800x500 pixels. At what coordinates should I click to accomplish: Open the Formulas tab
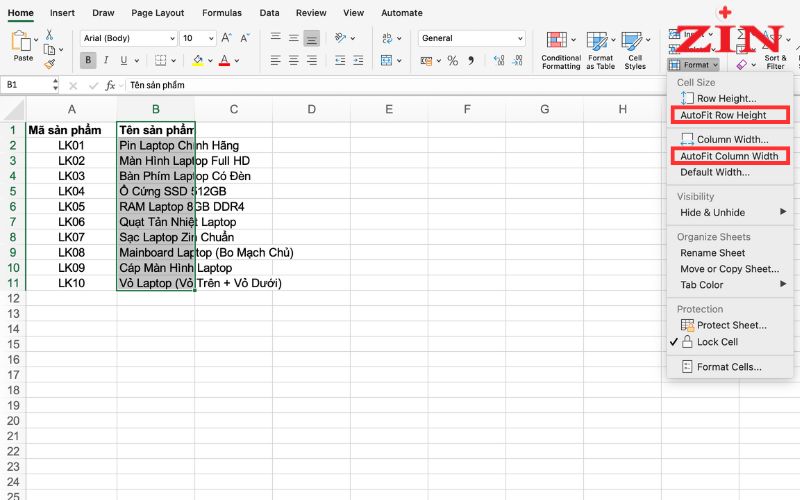coord(222,13)
